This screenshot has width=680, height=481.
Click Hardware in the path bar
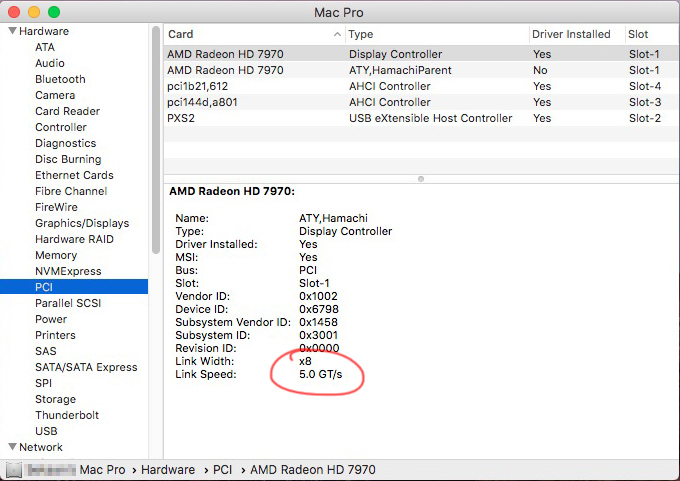168,470
